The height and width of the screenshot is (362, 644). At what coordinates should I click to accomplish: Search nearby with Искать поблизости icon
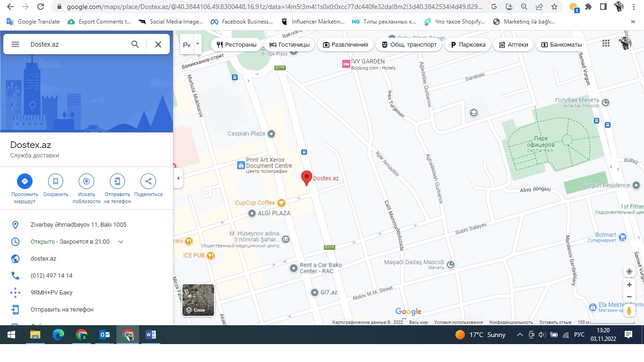(x=86, y=181)
